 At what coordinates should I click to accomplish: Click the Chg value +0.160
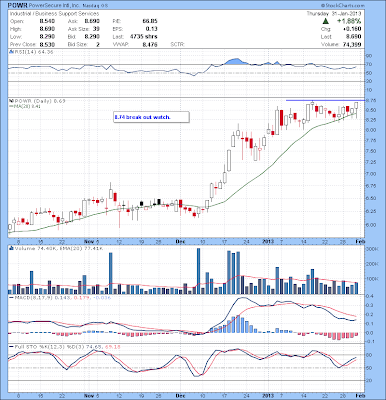(352, 29)
